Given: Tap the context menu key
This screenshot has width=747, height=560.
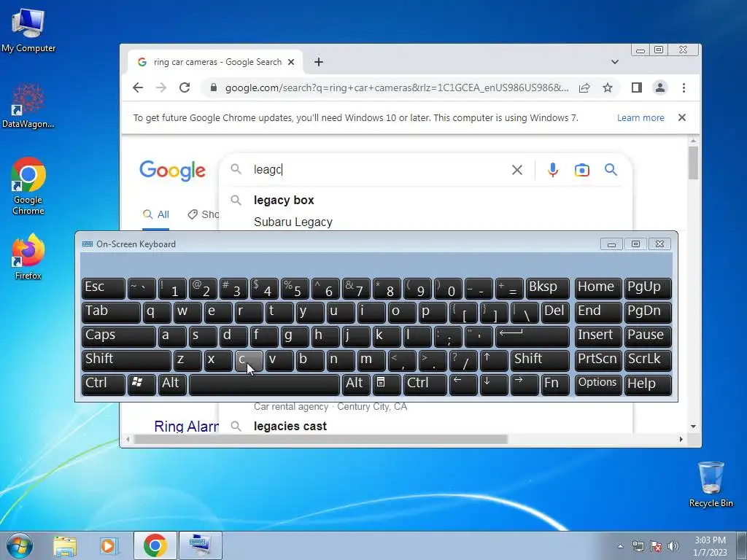Looking at the screenshot, I should [387, 384].
